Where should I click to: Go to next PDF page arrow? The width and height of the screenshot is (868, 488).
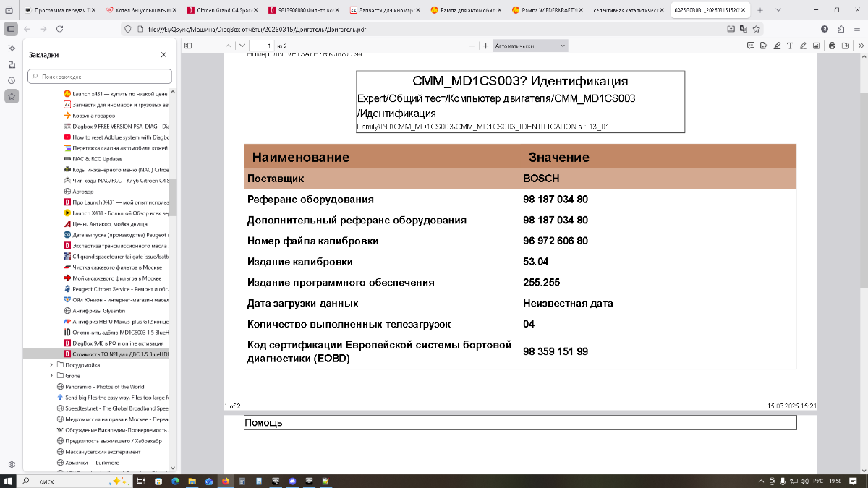pos(242,46)
